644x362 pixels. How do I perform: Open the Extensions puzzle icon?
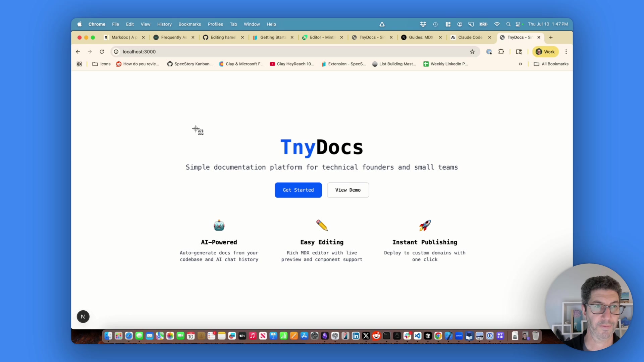point(501,52)
